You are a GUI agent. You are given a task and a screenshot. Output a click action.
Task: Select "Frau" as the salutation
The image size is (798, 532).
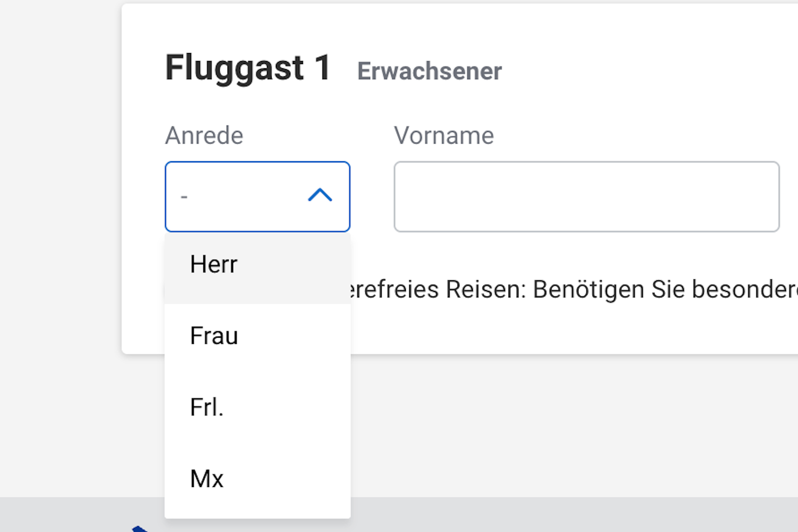(x=214, y=336)
